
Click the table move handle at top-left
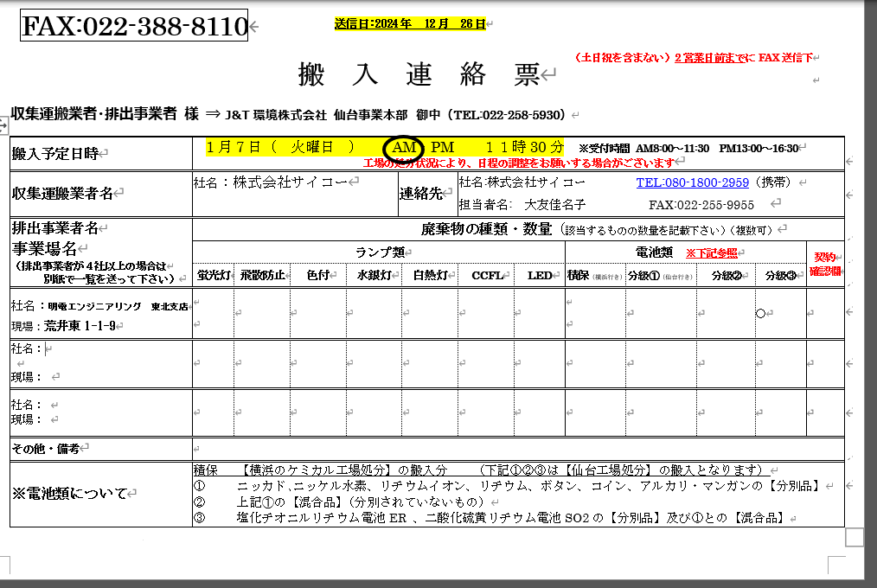click(x=3, y=126)
